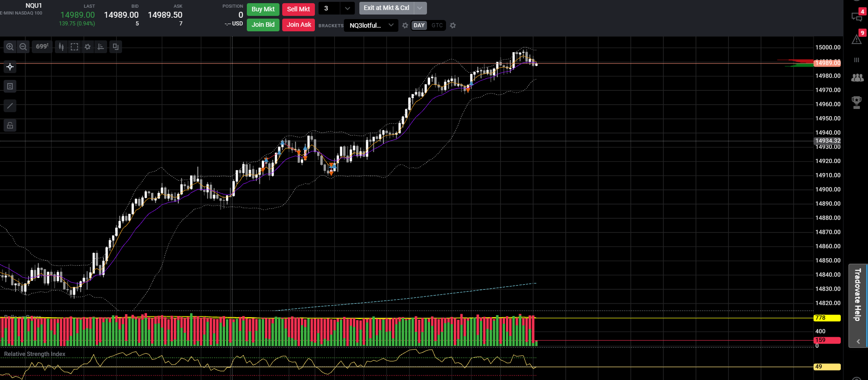Click the 15000.00 price axis label
Viewport: 868px width, 380px height.
828,47
